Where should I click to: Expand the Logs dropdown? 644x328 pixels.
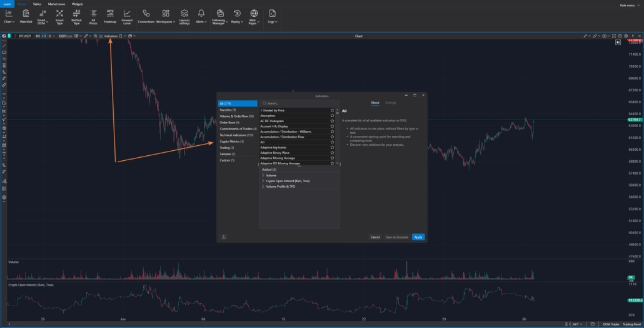tap(276, 22)
